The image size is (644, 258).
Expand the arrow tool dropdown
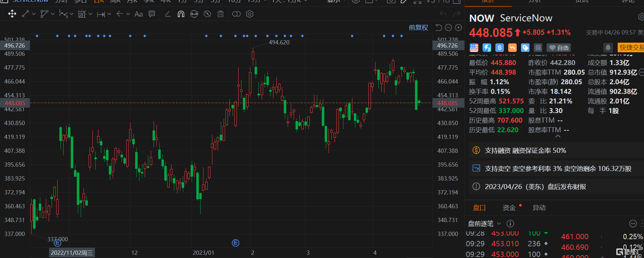coord(128,14)
